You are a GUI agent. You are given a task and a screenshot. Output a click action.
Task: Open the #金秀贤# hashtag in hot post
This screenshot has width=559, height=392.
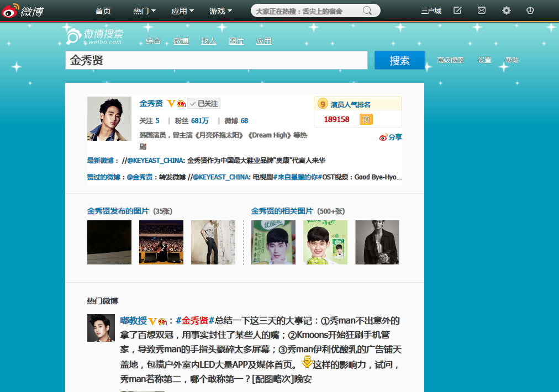(195, 321)
